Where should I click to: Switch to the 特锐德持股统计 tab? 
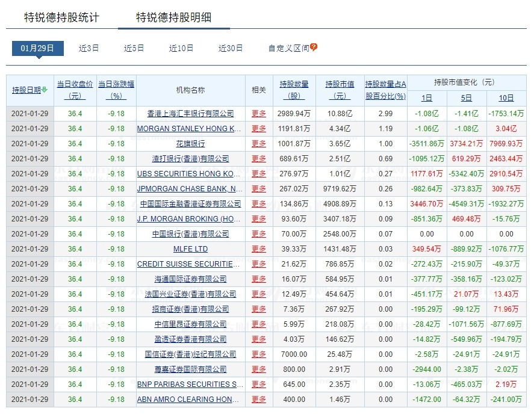[x=61, y=17]
